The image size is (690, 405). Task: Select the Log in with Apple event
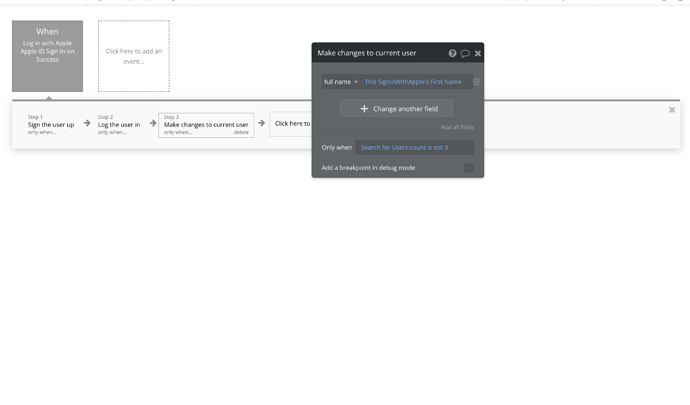pyautogui.click(x=48, y=56)
